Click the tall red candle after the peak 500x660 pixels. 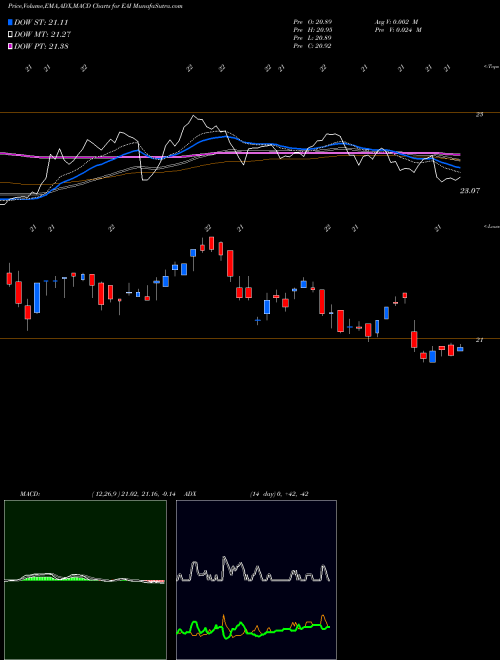tap(230, 265)
